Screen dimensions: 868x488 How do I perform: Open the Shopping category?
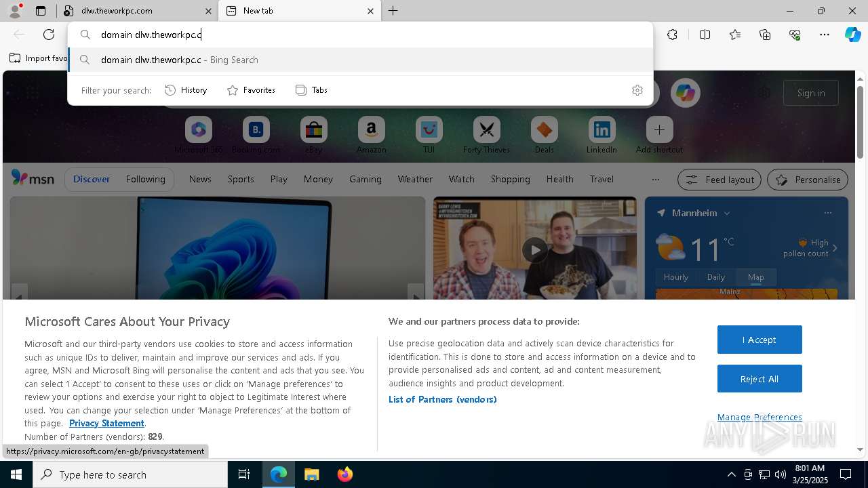[x=510, y=179]
